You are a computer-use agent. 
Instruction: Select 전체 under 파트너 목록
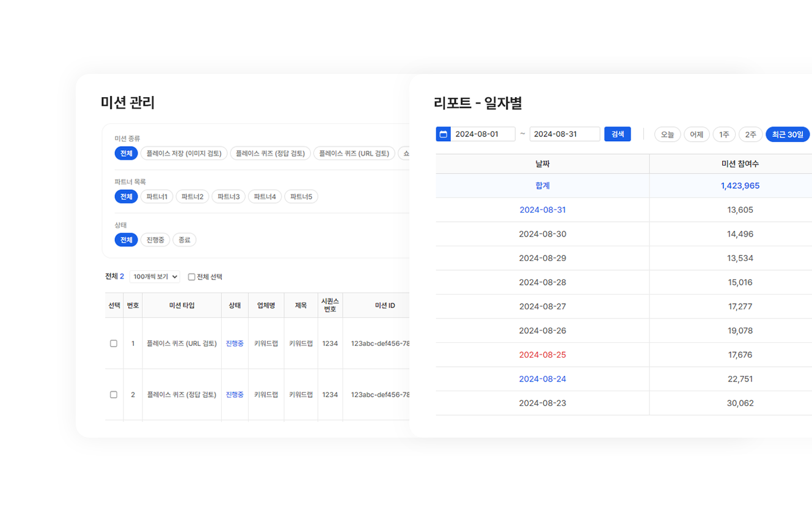126,197
